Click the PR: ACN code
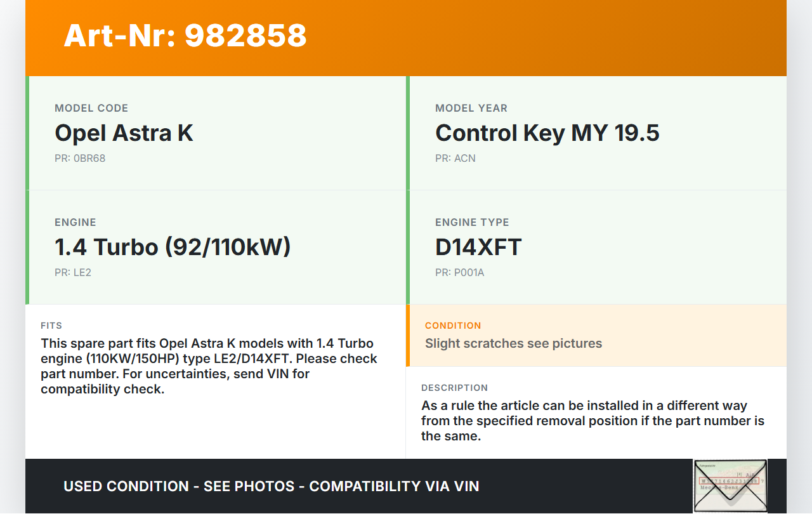 [455, 158]
